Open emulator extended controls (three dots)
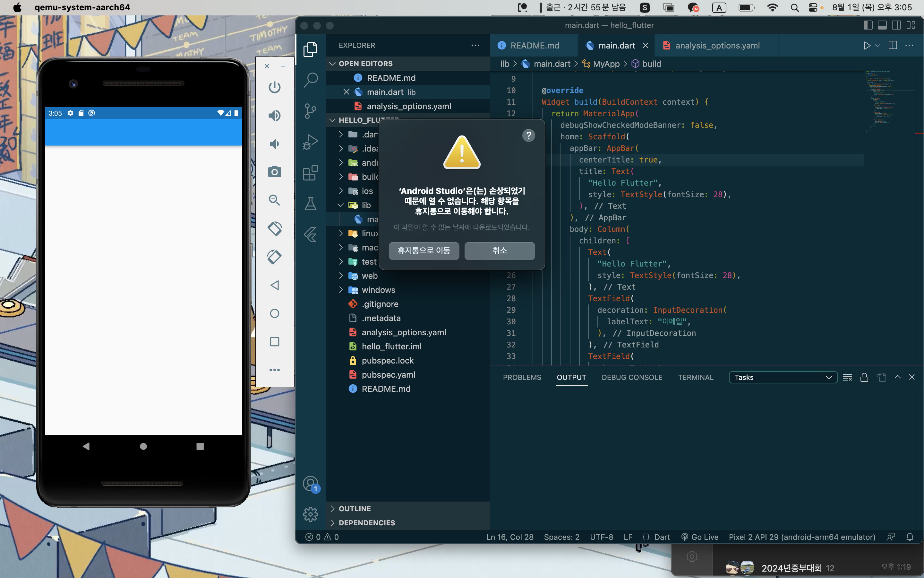Image resolution: width=924 pixels, height=578 pixels. (275, 370)
